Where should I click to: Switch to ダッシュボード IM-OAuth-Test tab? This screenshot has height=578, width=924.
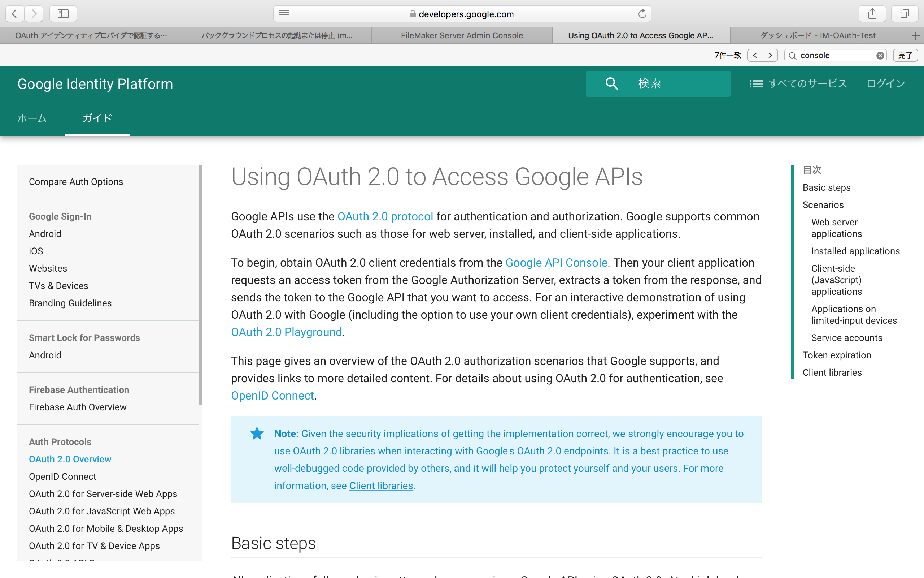[x=818, y=35]
